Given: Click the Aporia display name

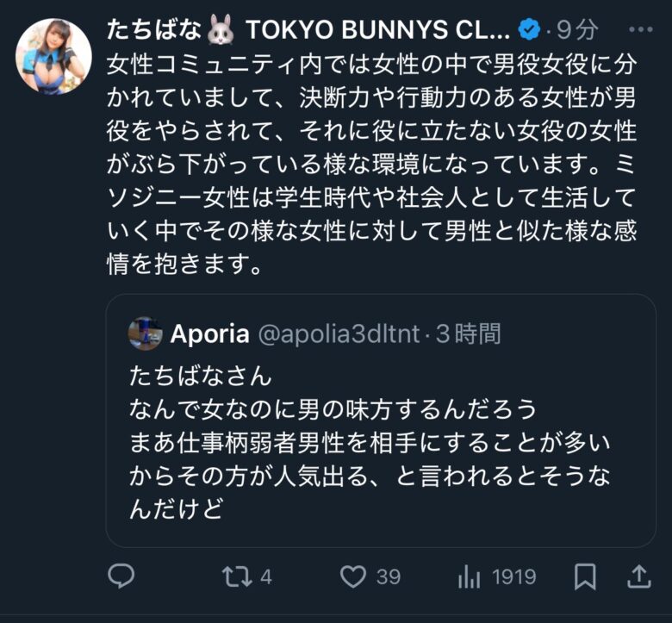Looking at the screenshot, I should (209, 334).
